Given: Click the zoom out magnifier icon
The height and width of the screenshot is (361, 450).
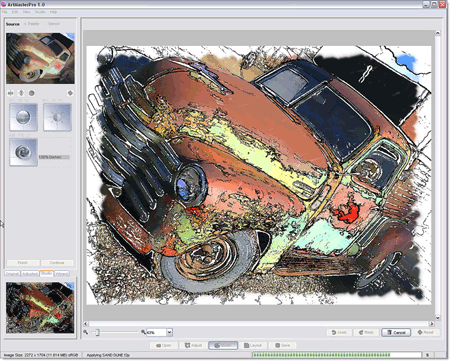Looking at the screenshot, I should click(86, 332).
